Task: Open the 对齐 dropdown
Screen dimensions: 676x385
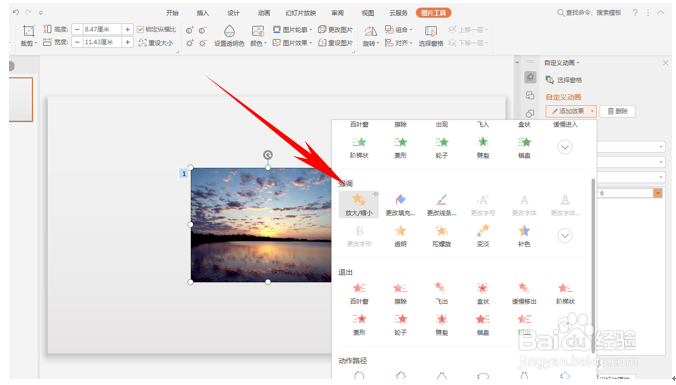Action: pyautogui.click(x=398, y=43)
